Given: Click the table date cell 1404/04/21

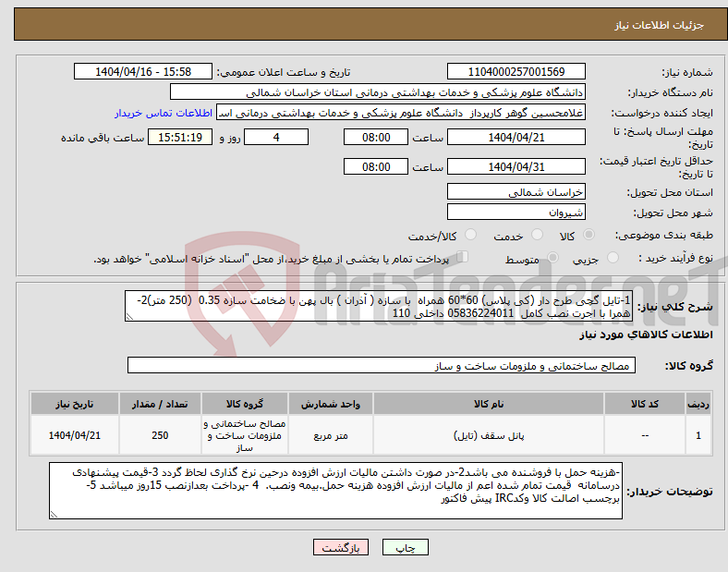Looking at the screenshot, I should tap(75, 435).
